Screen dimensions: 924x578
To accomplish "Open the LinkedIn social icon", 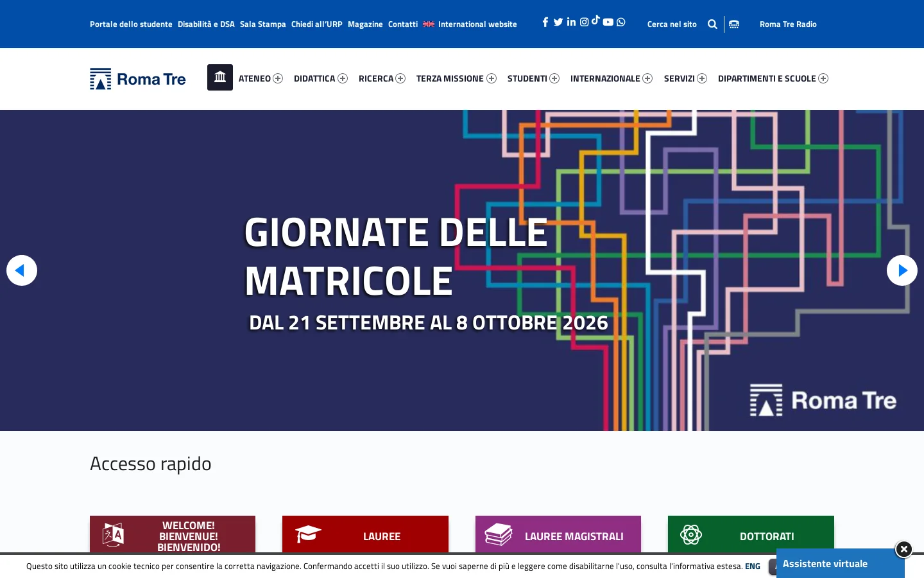I will tap(571, 22).
